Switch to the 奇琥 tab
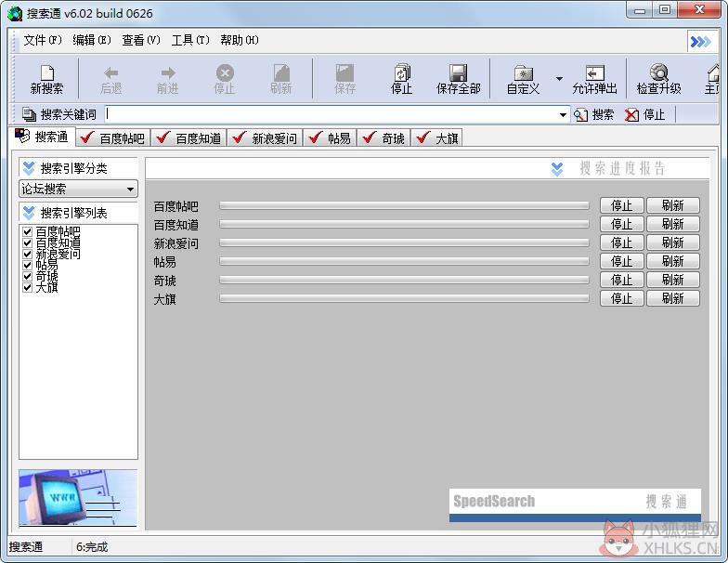The width and height of the screenshot is (728, 563). point(384,138)
